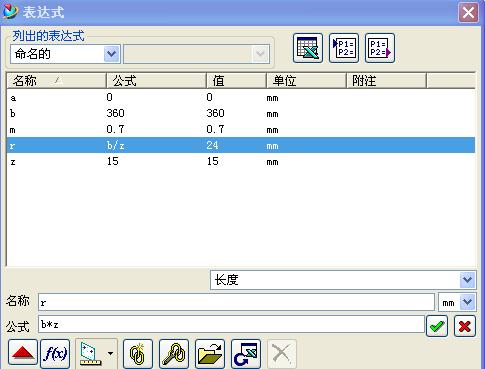Click the 名称 input field containing r
This screenshot has width=485, height=369.
[236, 302]
